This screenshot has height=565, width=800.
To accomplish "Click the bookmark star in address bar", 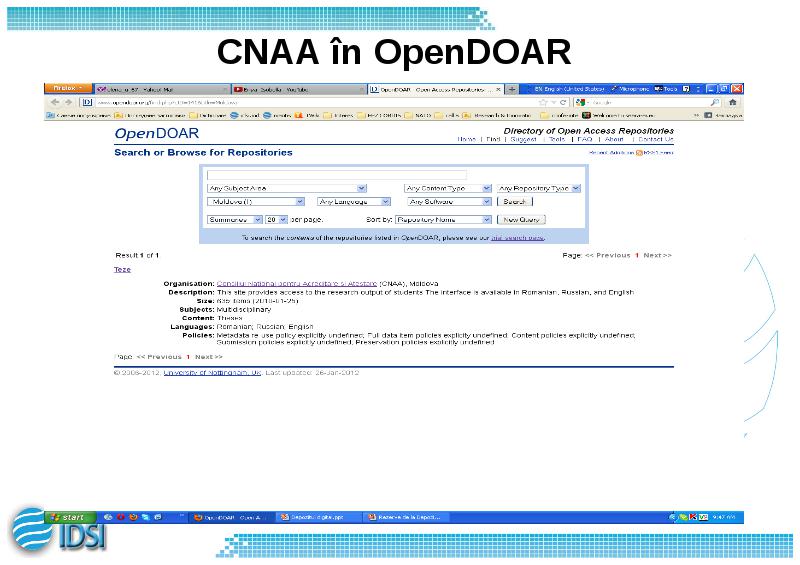I will pyautogui.click(x=543, y=103).
